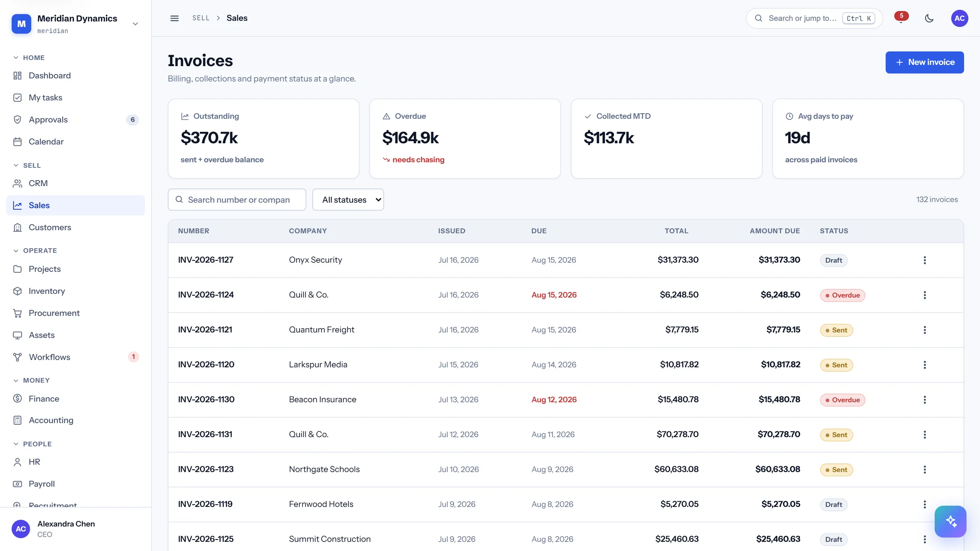Open the notifications bell with 5 badge
The image size is (980, 551).
[901, 18]
